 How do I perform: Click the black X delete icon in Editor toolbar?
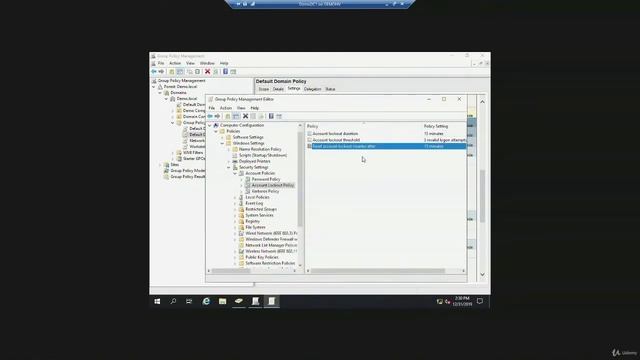245,116
